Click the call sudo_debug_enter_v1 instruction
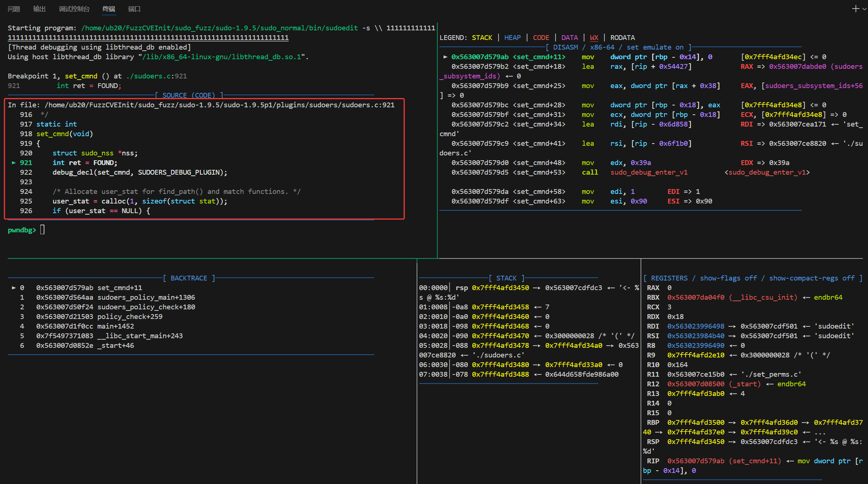 point(634,172)
